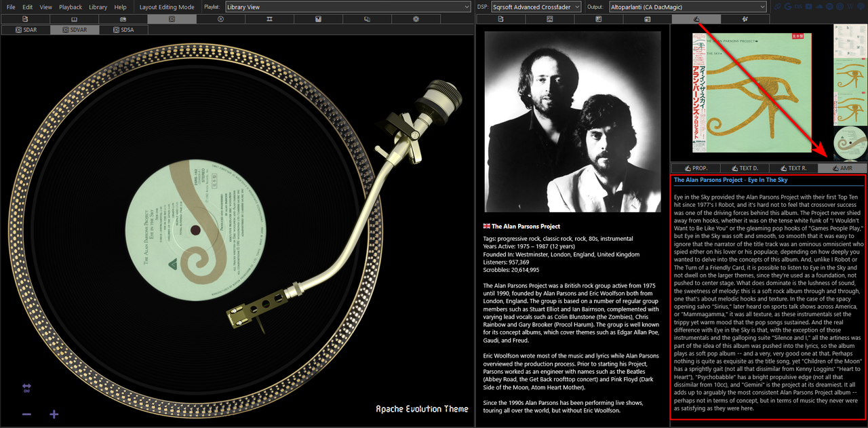Open the circled-R icon tab in the left toolbar

pyautogui.click(x=220, y=19)
